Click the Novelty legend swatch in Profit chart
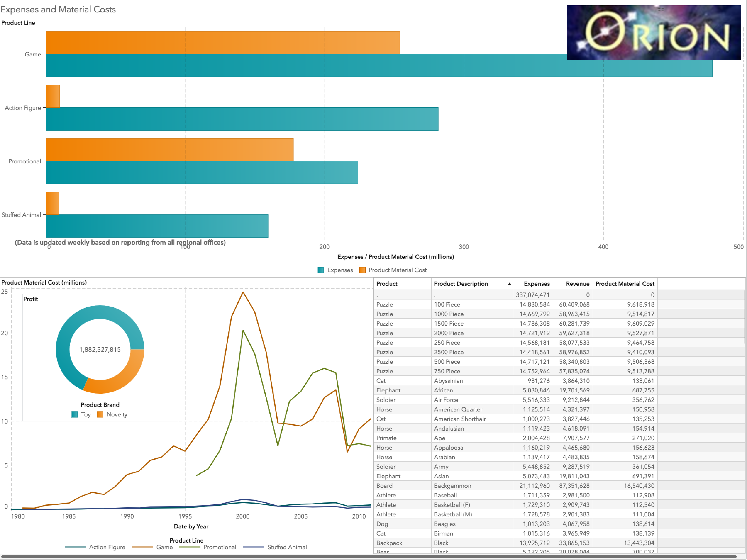Screen dimensions: 747x560 (x=100, y=415)
